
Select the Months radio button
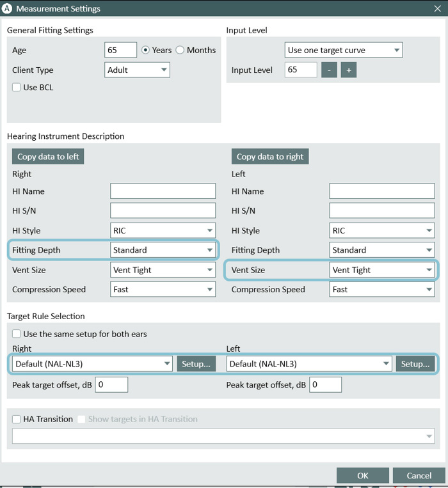pos(180,50)
